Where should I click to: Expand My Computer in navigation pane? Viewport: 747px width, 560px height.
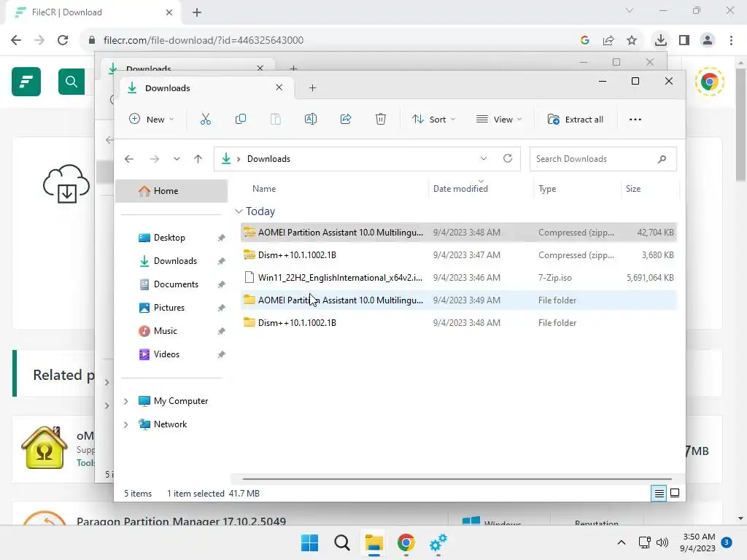pyautogui.click(x=125, y=402)
